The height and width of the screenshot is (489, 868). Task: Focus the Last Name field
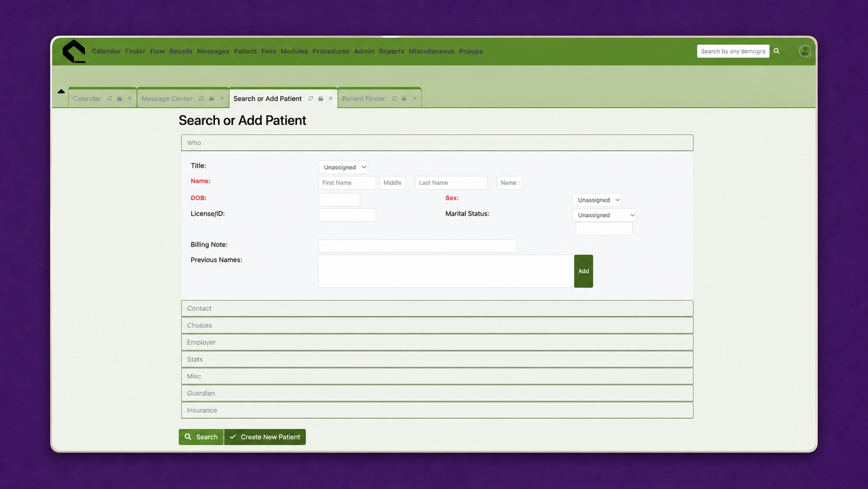(451, 183)
